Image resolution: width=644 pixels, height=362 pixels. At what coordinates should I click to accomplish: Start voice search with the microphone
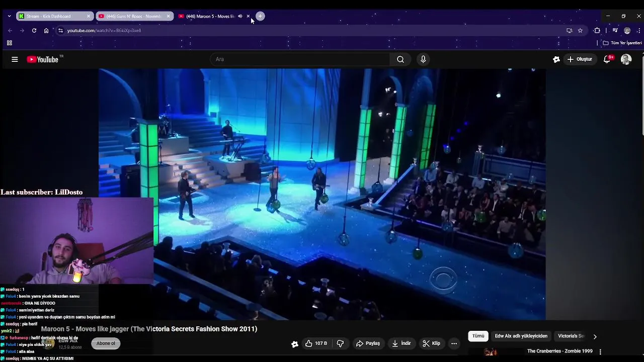point(423,59)
